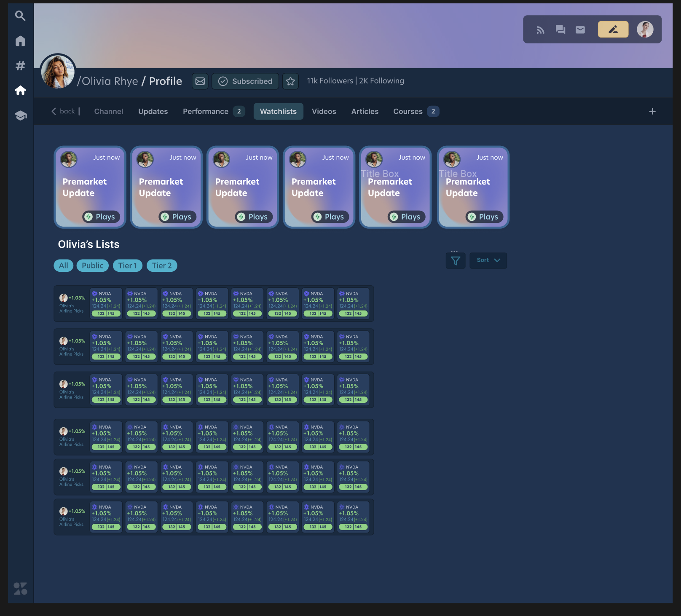681x616 pixels.
Task: Open the courses graduation-cap icon in sidebar
Action: coord(21,115)
